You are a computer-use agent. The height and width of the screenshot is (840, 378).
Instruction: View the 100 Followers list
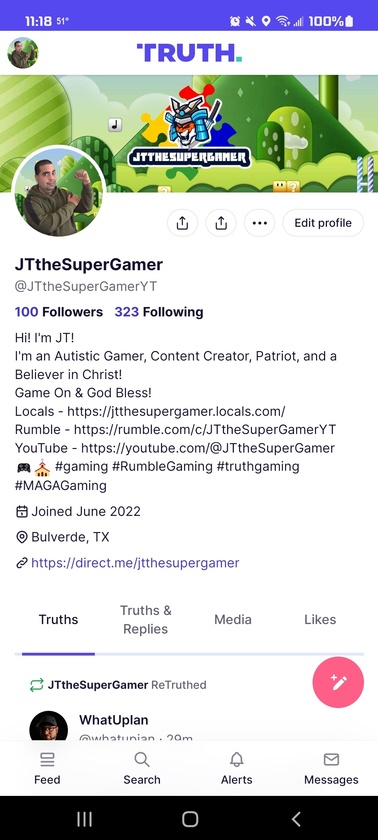pyautogui.click(x=58, y=312)
